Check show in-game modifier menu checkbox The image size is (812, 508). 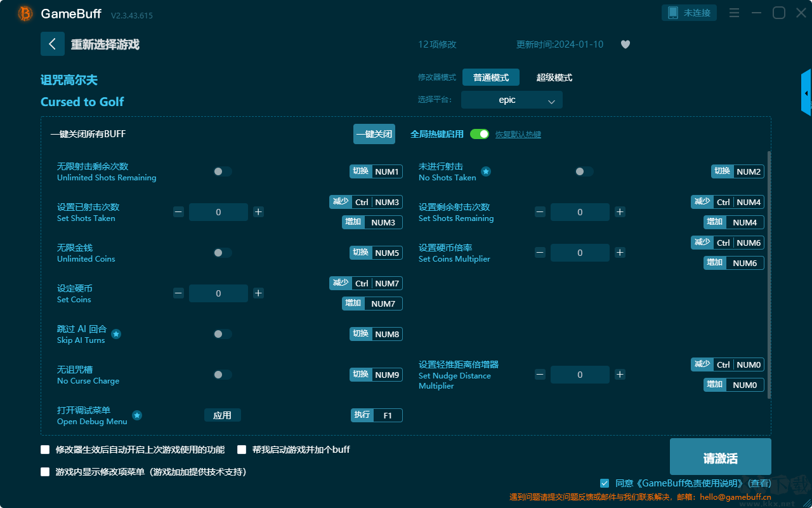click(x=45, y=472)
